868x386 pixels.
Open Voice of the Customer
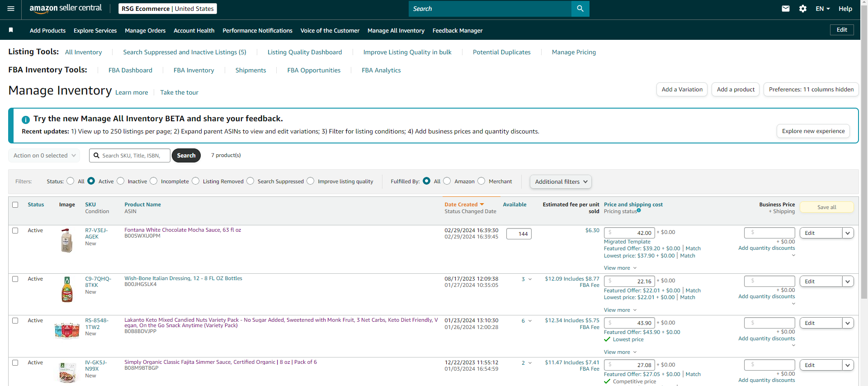point(330,30)
